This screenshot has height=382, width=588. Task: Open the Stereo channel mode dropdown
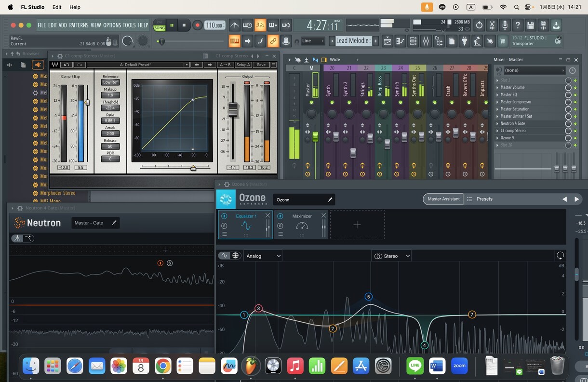391,256
